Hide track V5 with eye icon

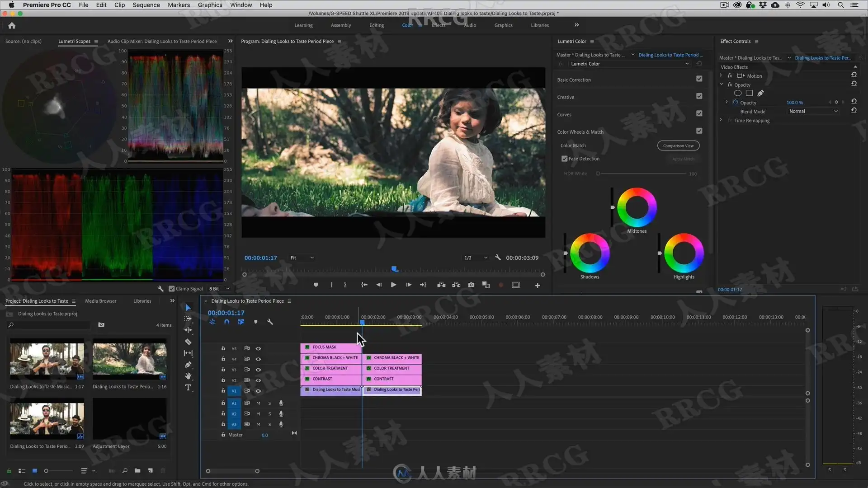[x=258, y=348]
